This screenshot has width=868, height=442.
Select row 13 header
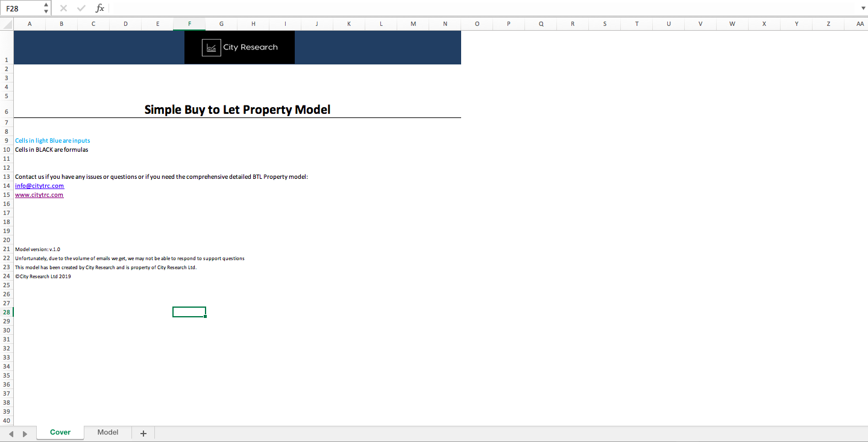[7, 176]
